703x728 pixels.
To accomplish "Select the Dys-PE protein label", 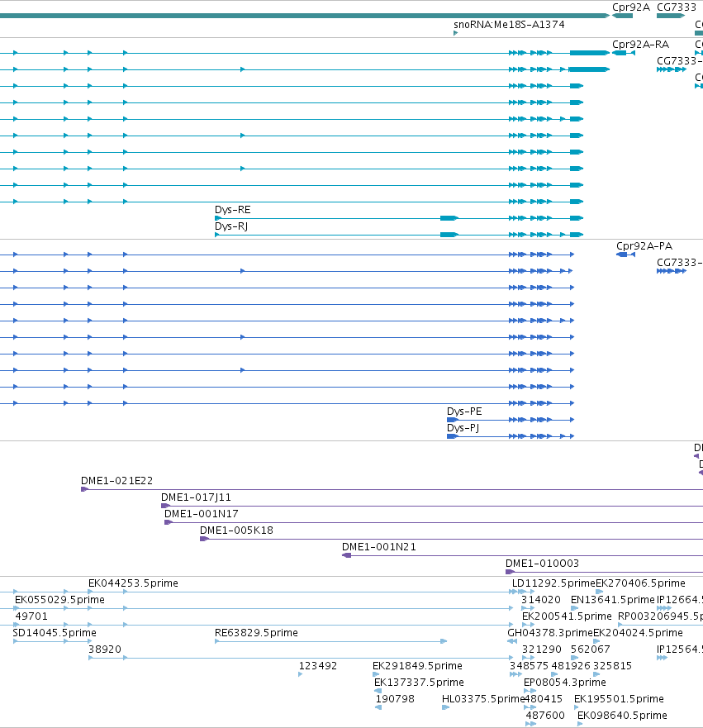I will tap(464, 412).
